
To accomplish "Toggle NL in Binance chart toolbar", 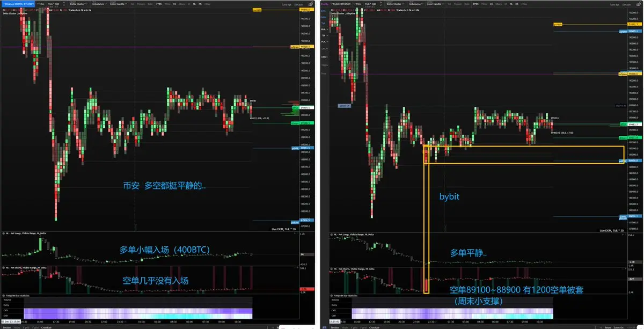I will click(194, 4).
